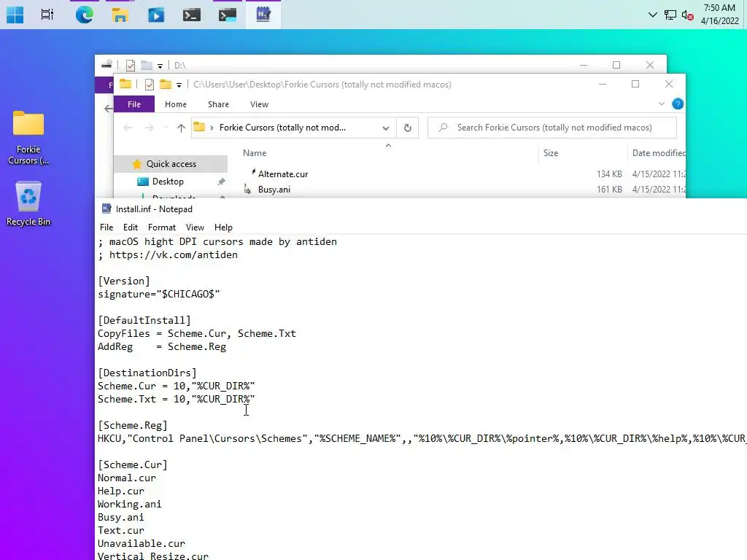Open the clock showing 7:50 AM
The image size is (747, 560).
coord(719,15)
